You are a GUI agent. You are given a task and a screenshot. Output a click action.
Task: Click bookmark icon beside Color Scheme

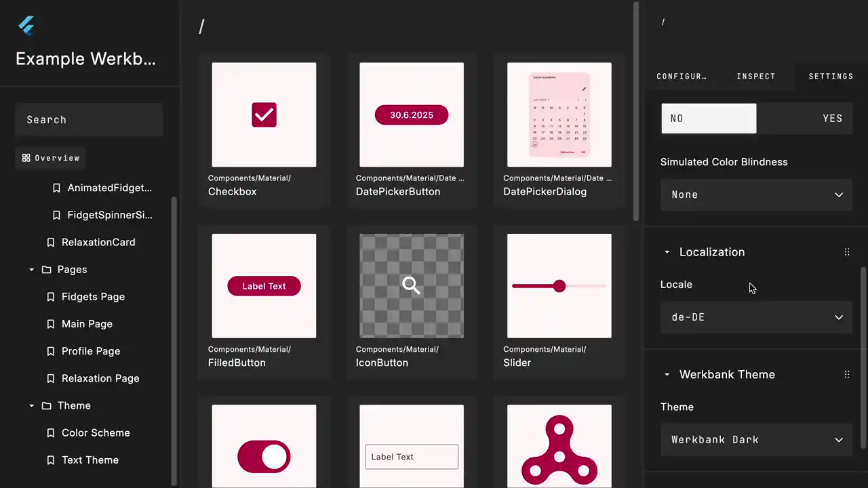pyautogui.click(x=51, y=432)
